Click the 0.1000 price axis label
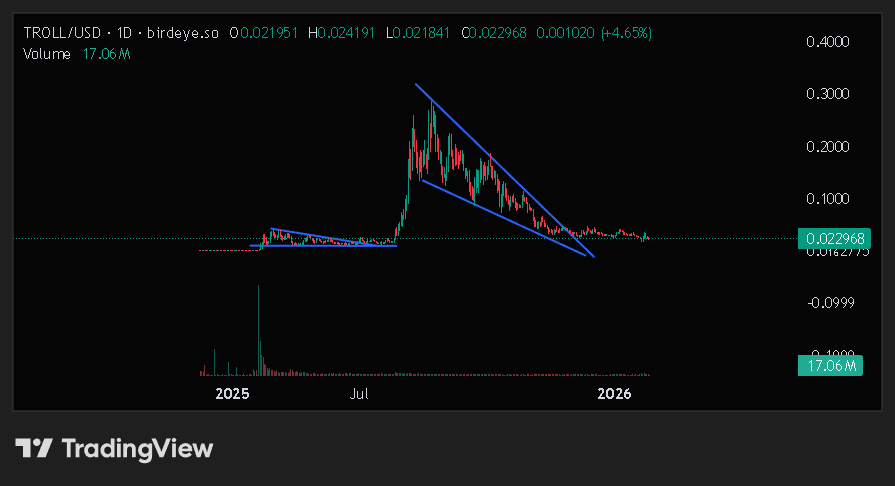The image size is (895, 486). [x=828, y=199]
